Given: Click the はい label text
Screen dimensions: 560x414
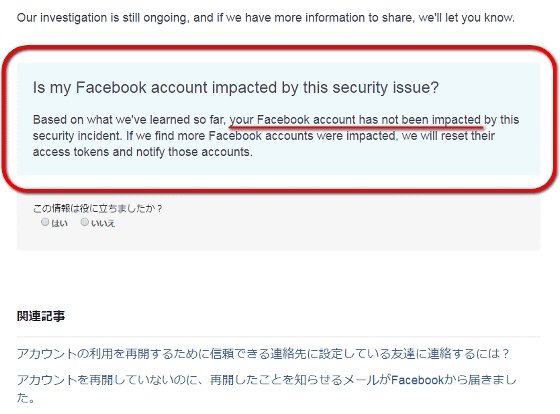Looking at the screenshot, I should pyautogui.click(x=59, y=223).
